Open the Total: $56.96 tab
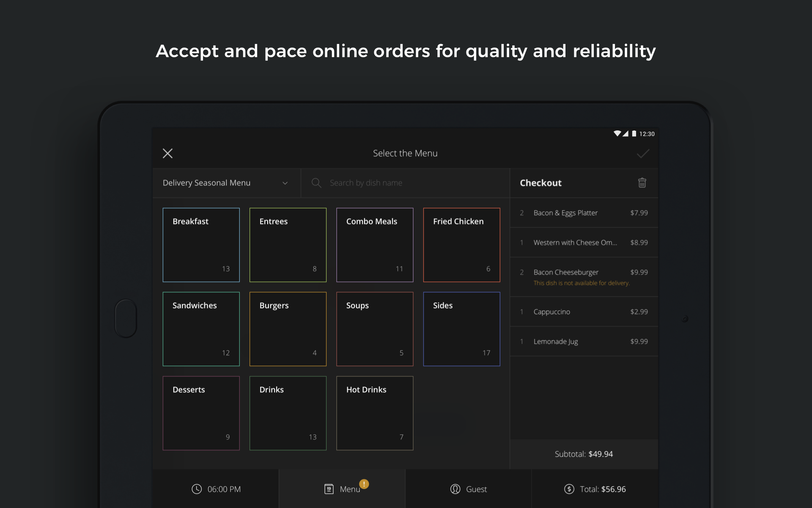The width and height of the screenshot is (812, 508). [595, 489]
